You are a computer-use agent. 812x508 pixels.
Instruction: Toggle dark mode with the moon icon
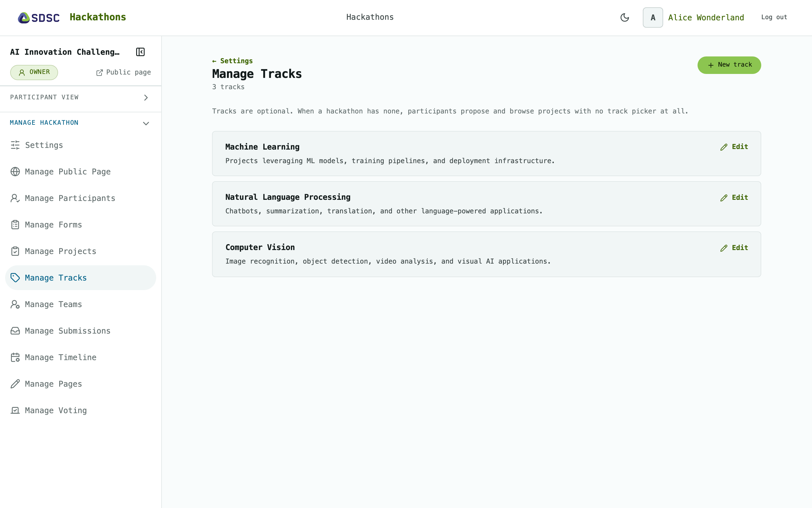click(x=625, y=17)
